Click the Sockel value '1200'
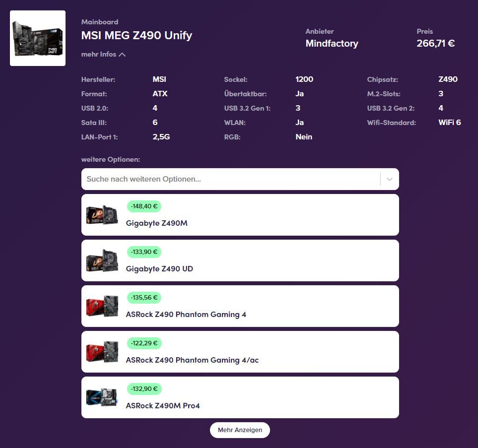The width and height of the screenshot is (478, 448). pyautogui.click(x=304, y=79)
